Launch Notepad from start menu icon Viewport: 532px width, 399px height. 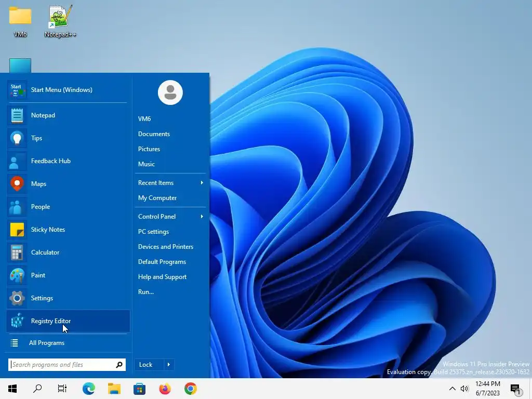click(x=17, y=115)
